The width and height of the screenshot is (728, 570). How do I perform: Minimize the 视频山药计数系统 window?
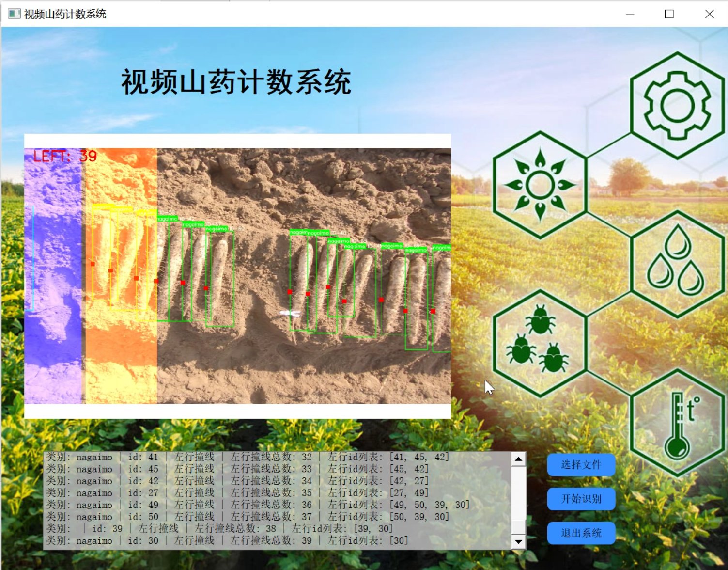point(630,14)
